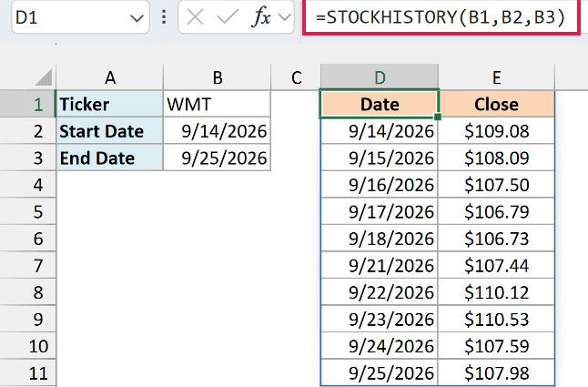Image resolution: width=588 pixels, height=387 pixels.
Task: Select row 10 header
Action: click(28, 346)
